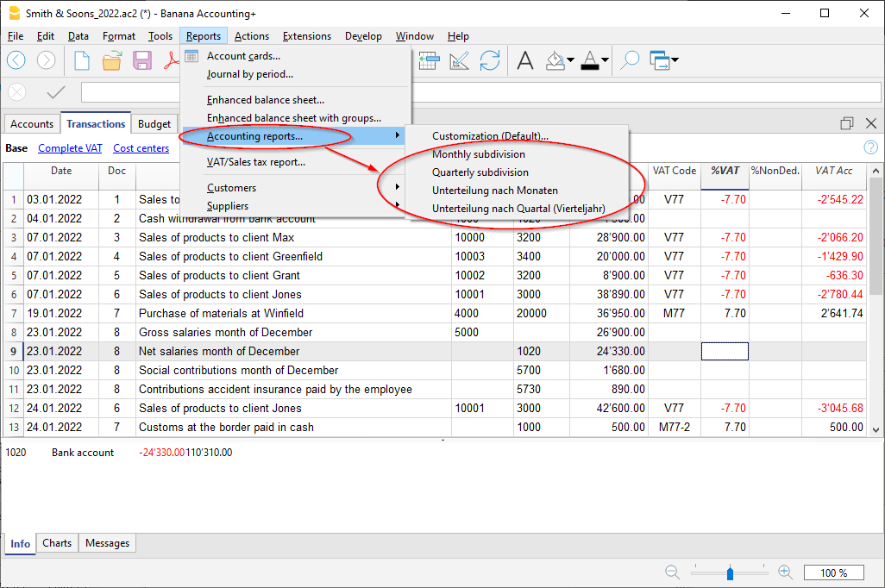Click the refresh recalculate arrows icon
Viewport: 885px width, 588px height.
coord(490,60)
